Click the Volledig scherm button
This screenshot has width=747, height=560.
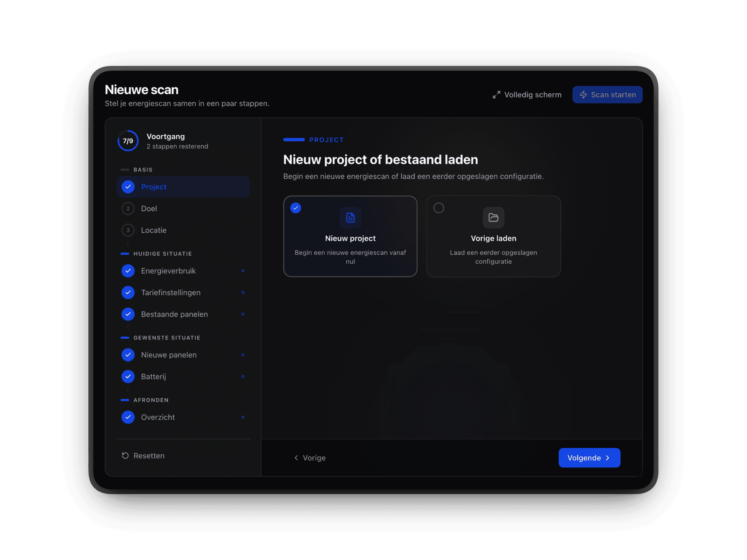tap(527, 95)
